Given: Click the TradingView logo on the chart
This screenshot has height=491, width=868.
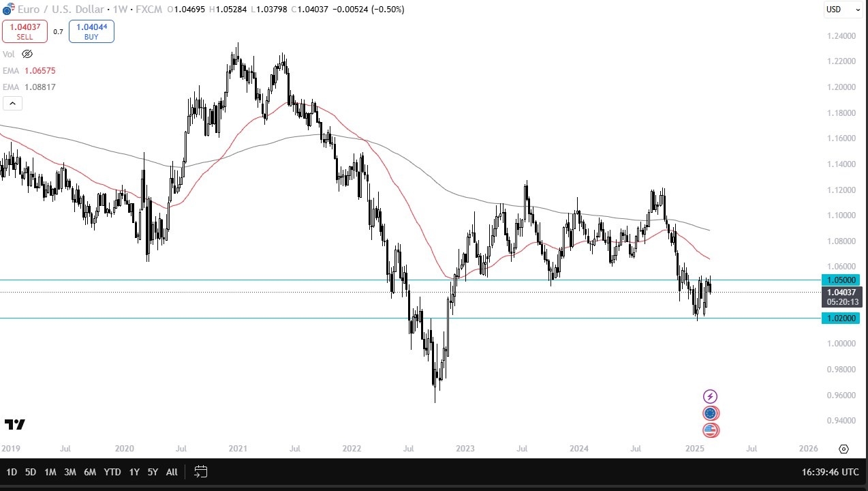Looking at the screenshot, I should [15, 425].
